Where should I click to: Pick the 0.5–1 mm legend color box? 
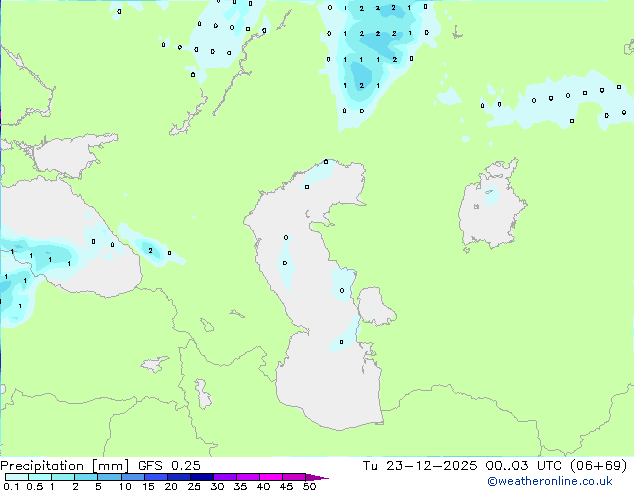(40, 477)
